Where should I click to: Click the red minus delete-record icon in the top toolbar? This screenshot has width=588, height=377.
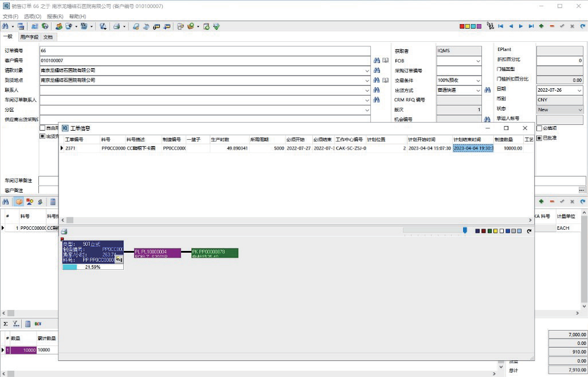click(x=551, y=26)
